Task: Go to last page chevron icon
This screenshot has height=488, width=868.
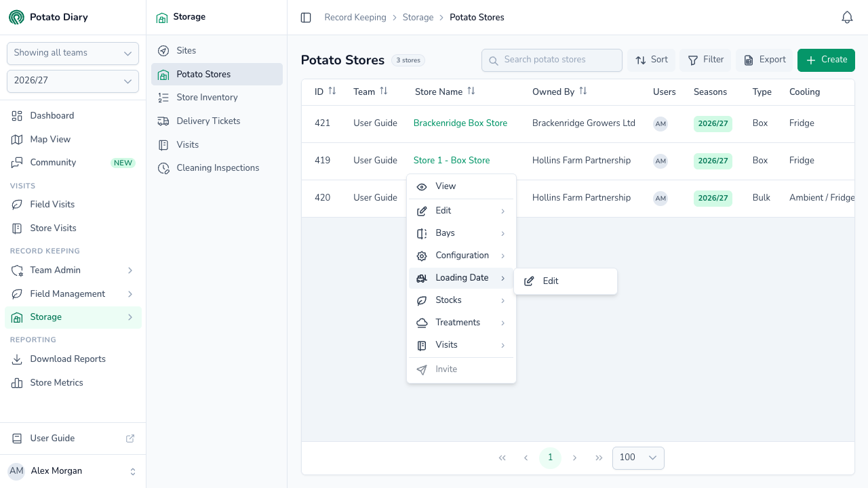Action: (x=599, y=458)
